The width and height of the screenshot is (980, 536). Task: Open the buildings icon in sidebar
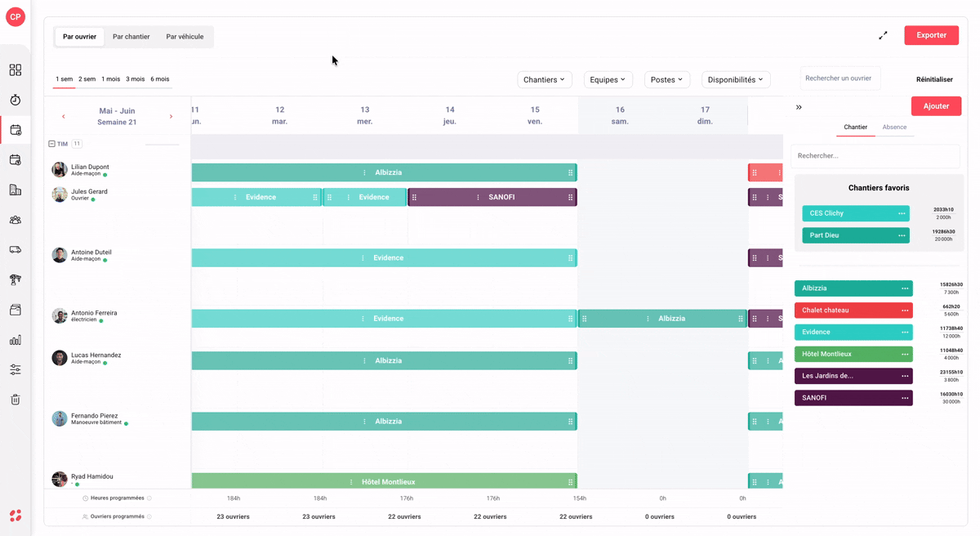(x=16, y=190)
